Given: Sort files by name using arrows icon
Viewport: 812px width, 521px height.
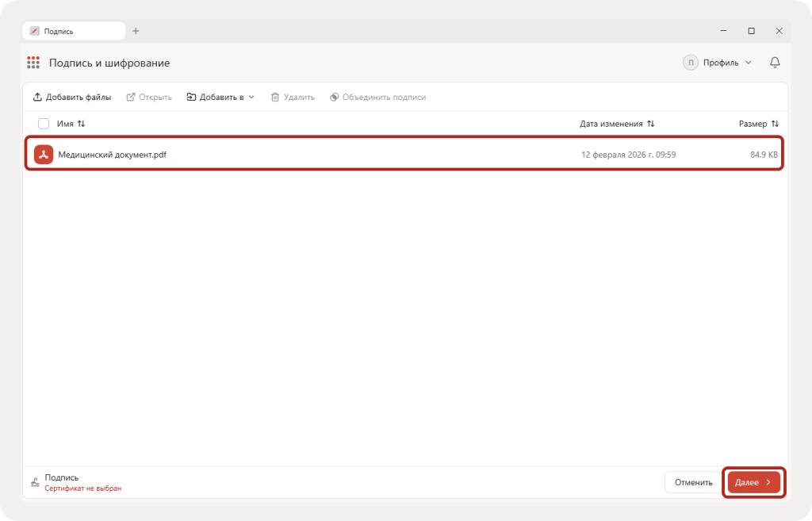Looking at the screenshot, I should tap(82, 124).
